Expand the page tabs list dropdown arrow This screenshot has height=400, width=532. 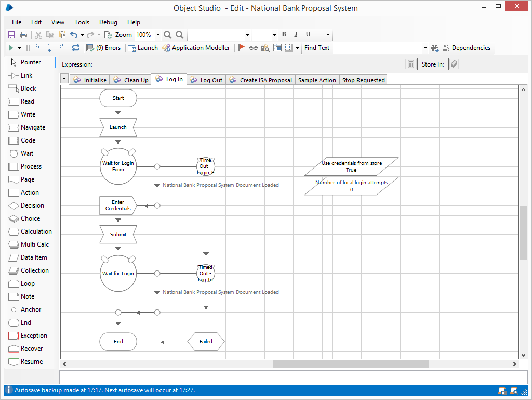point(64,79)
